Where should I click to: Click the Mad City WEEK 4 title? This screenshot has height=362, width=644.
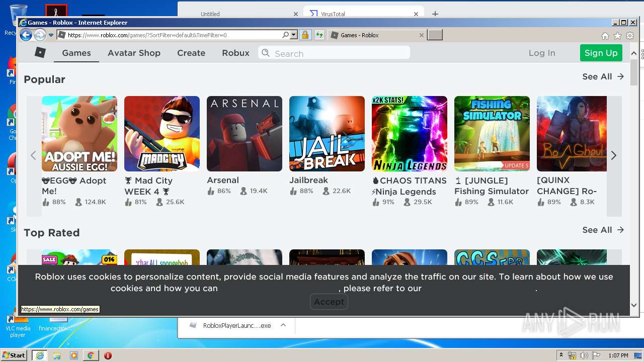point(149,186)
